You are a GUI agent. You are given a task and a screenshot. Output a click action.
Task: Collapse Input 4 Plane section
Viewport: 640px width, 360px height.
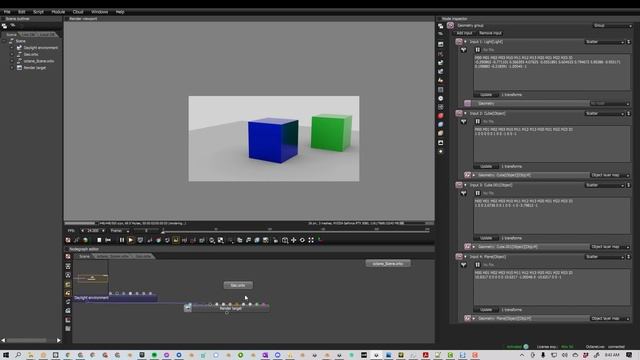pos(465,257)
